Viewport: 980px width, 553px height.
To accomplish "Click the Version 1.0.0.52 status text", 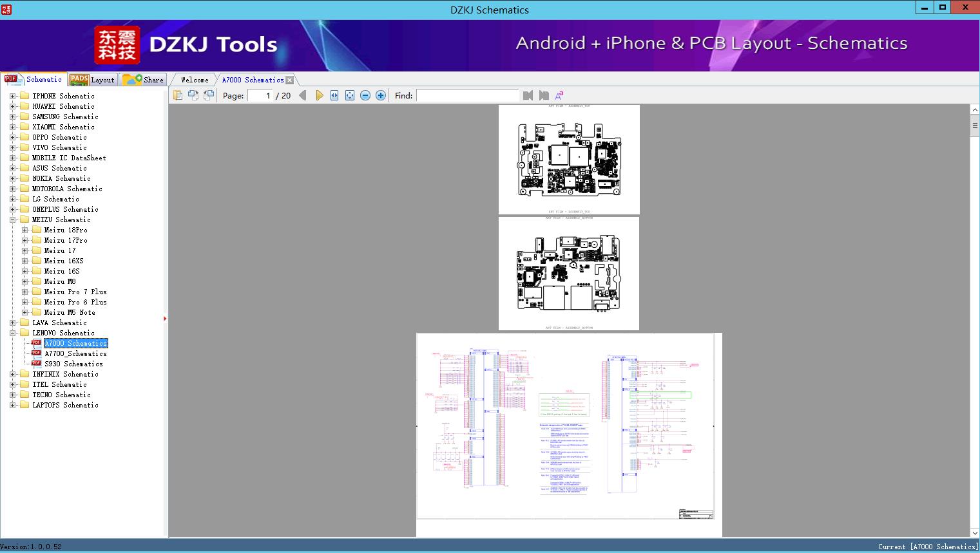I will point(31,547).
